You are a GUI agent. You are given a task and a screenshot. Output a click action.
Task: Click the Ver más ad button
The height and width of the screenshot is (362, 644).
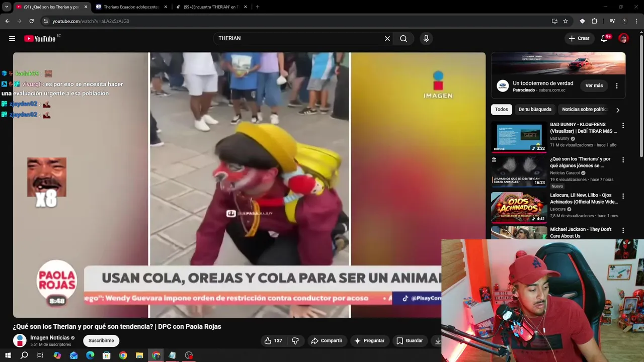[x=594, y=86]
